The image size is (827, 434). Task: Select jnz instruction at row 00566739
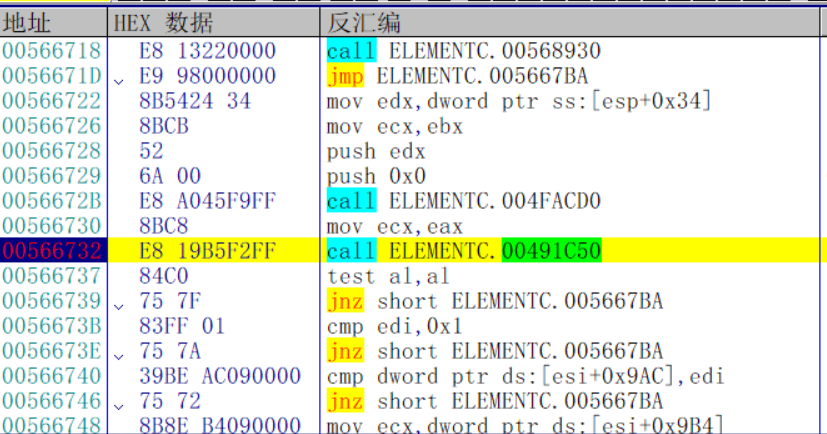click(495, 301)
